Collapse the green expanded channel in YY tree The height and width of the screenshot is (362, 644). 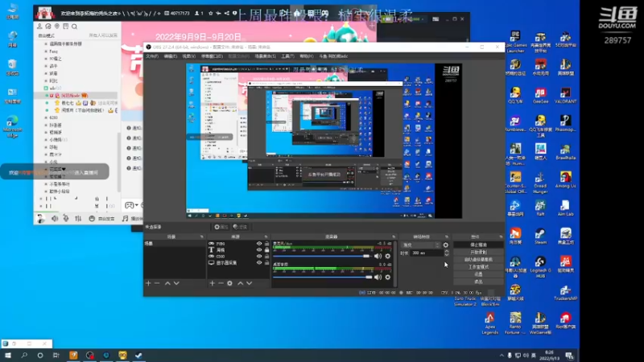(46, 88)
